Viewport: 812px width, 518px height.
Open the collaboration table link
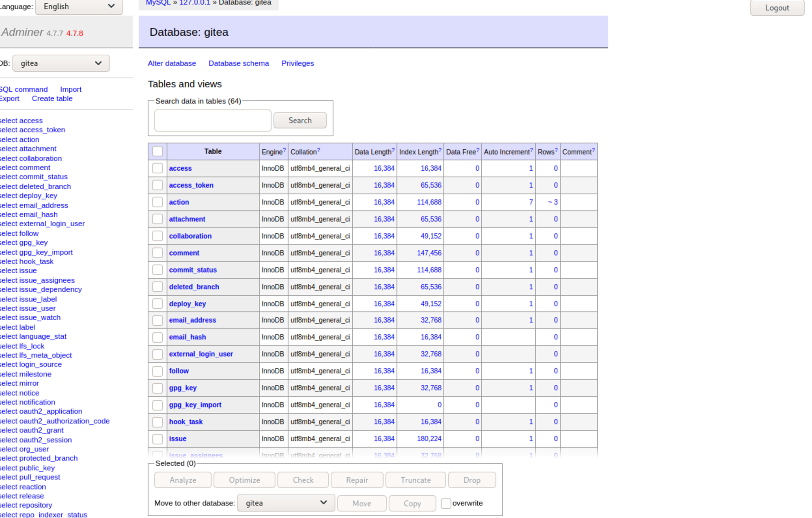click(190, 236)
